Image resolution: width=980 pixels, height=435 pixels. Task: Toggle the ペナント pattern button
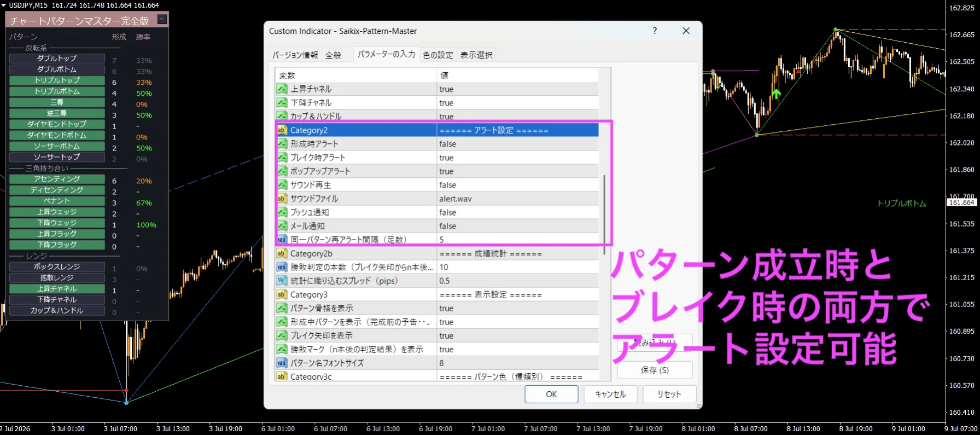[57, 201]
